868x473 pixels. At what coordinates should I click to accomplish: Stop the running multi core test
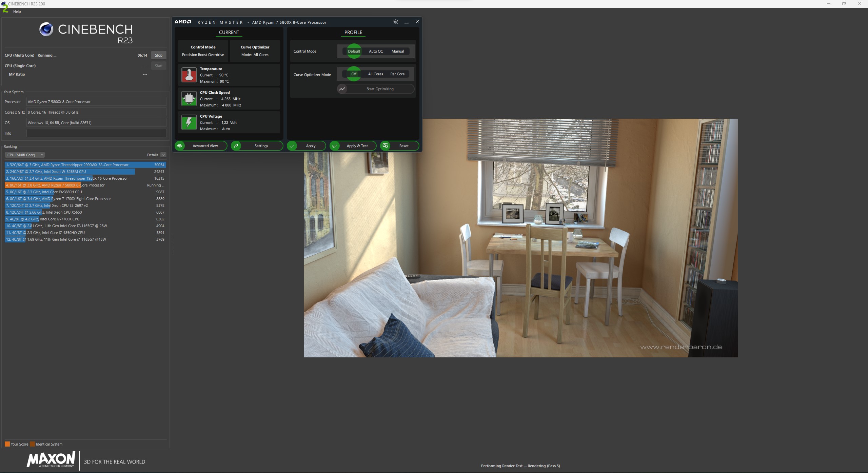click(x=158, y=55)
